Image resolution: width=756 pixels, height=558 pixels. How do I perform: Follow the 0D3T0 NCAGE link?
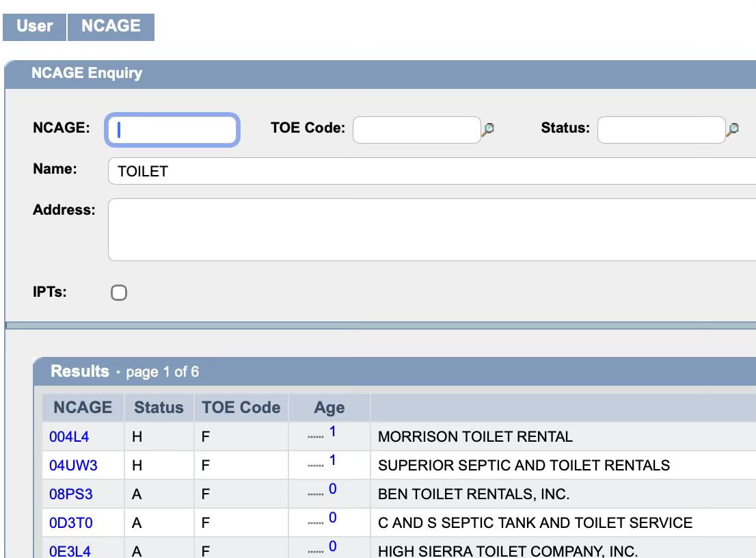pyautogui.click(x=71, y=523)
